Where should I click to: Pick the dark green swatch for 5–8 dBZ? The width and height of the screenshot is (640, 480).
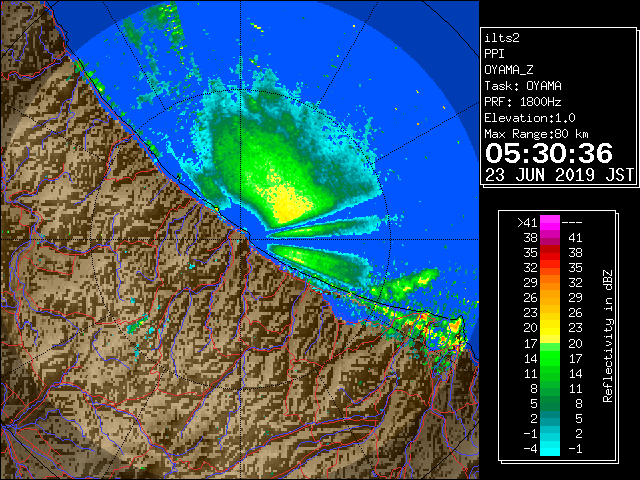550,403
